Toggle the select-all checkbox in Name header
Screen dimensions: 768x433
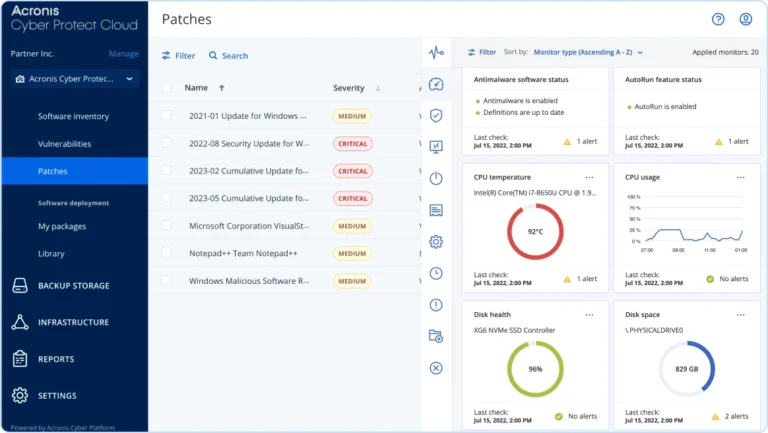click(x=167, y=88)
